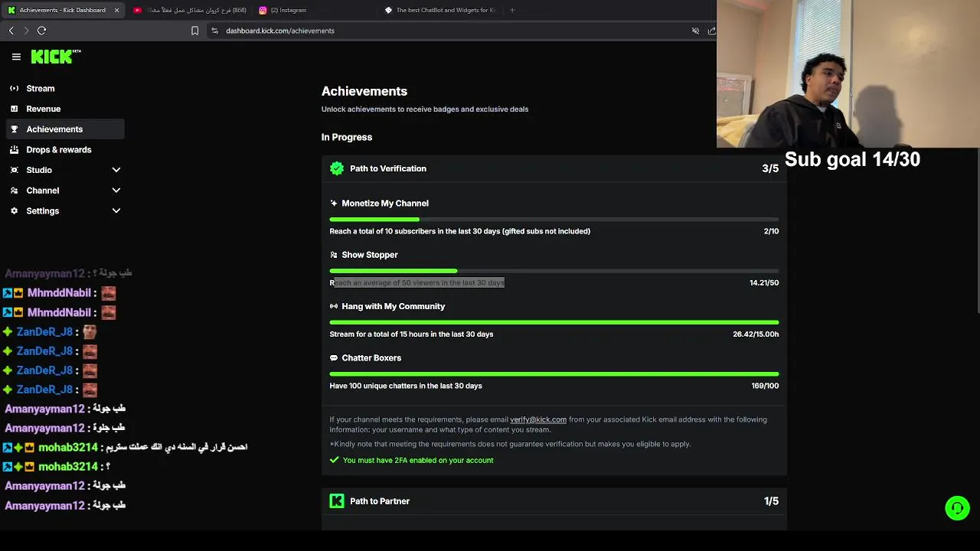Screen dimensions: 980x551
Task: Open the Revenue page
Action: 64,109
